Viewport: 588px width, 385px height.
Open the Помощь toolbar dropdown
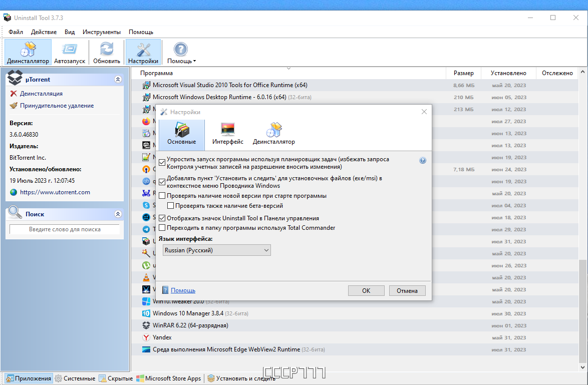(x=181, y=53)
